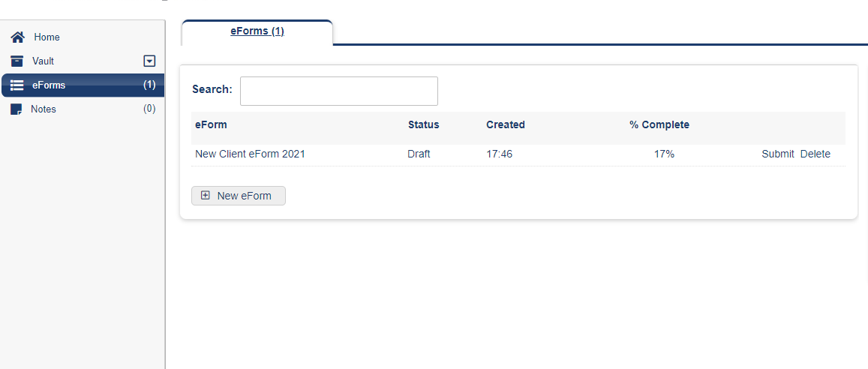Expand the Vault dropdown arrow

tap(149, 61)
